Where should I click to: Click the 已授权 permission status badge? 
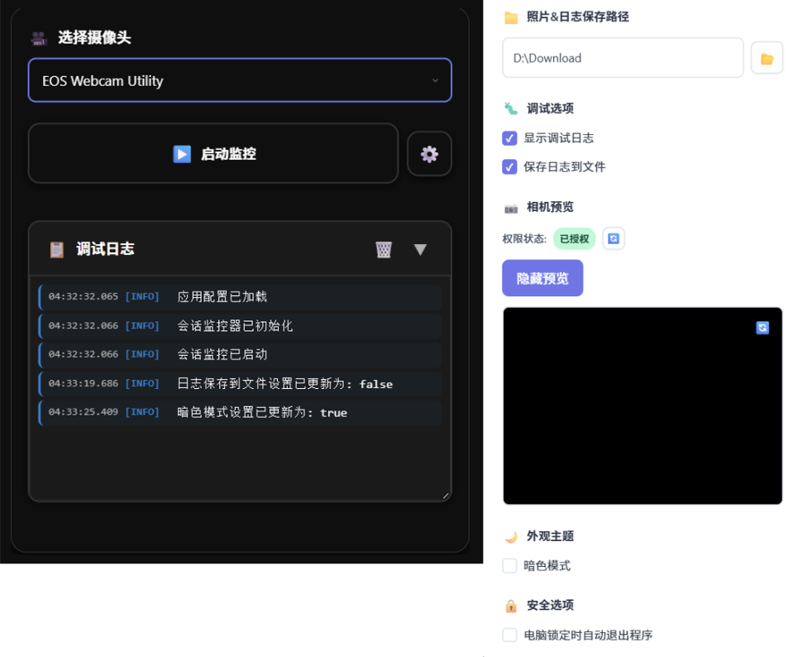(x=575, y=239)
